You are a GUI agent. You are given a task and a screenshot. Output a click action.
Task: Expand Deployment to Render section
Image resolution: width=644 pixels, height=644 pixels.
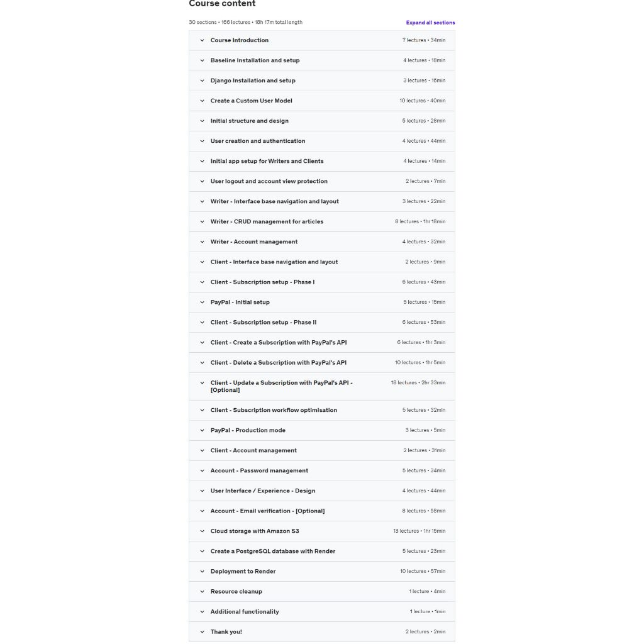243,571
